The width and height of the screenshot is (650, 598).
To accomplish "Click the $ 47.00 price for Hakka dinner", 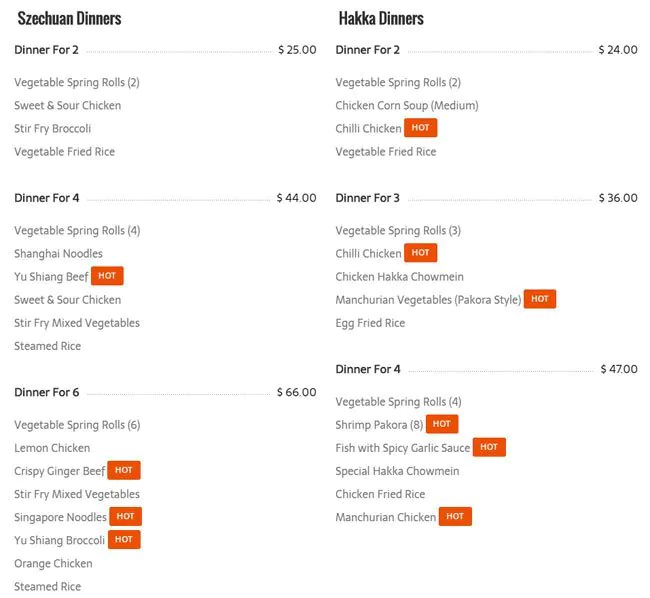I will coord(619,369).
